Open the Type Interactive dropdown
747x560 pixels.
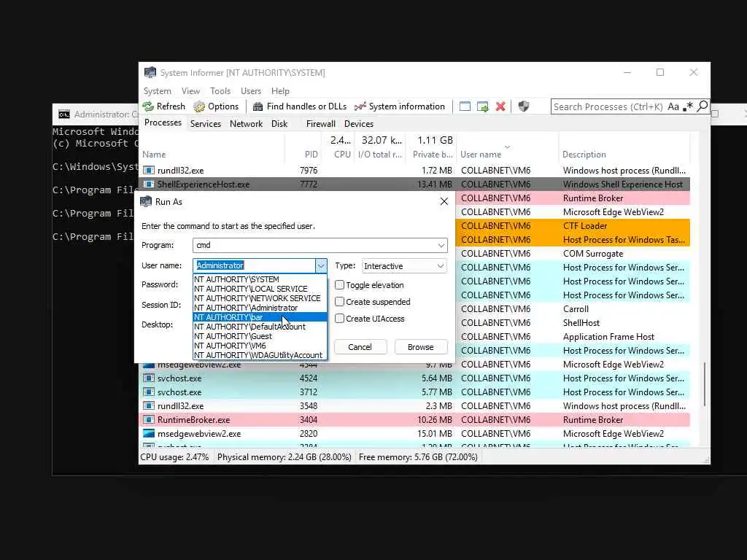(x=404, y=265)
